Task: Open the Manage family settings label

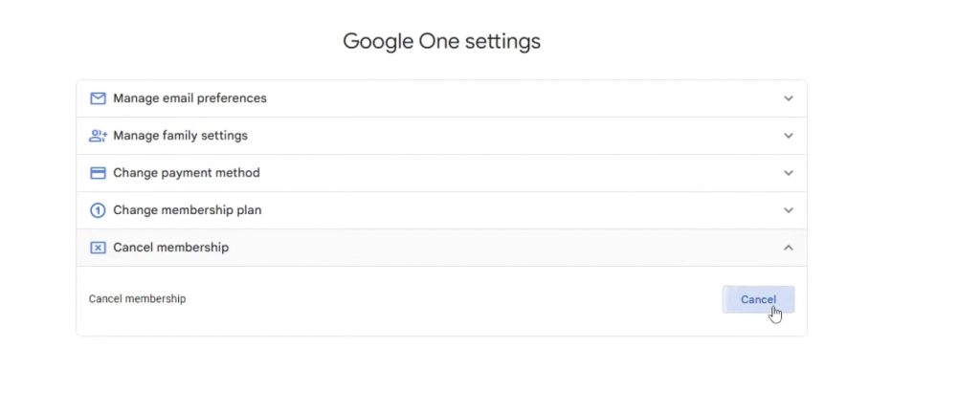Action: click(x=180, y=136)
